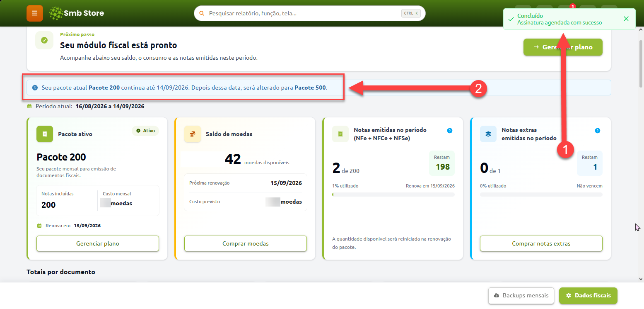Click the info icon in the package change notice
This screenshot has height=309, width=644.
[35, 88]
